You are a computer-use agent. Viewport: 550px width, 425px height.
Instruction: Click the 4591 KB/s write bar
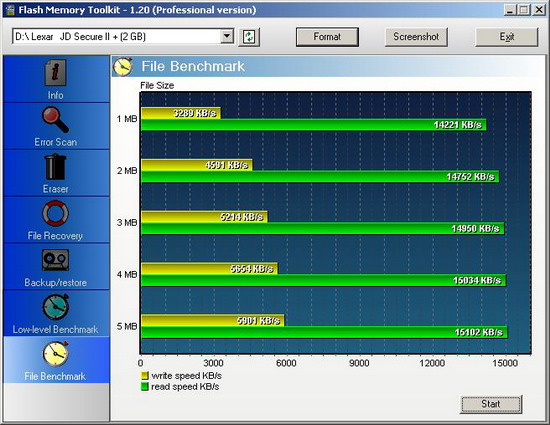click(196, 165)
